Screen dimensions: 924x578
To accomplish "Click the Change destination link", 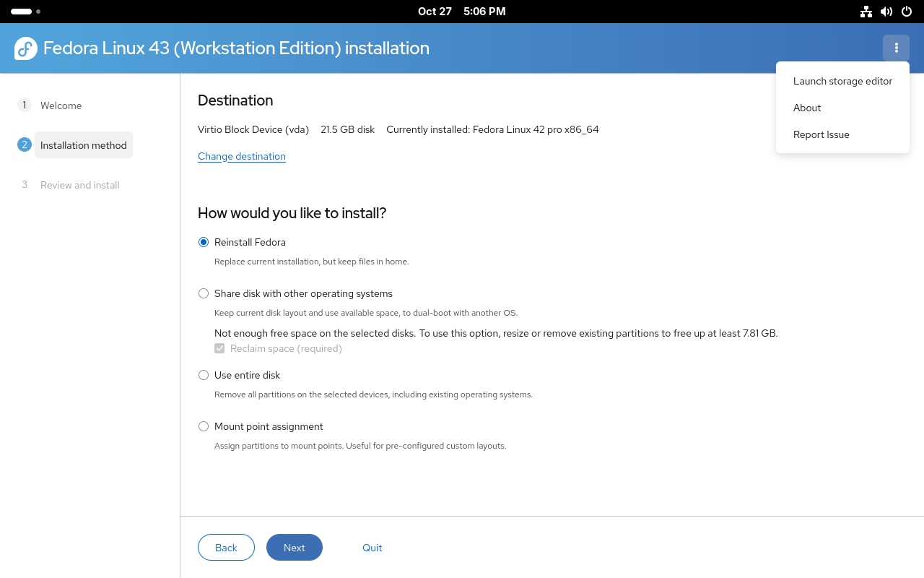I will tap(242, 156).
